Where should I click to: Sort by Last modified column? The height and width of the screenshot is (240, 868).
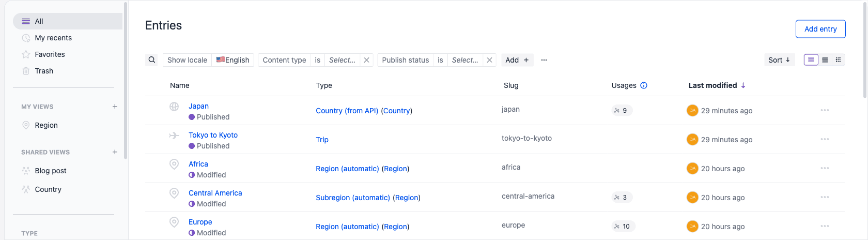coord(717,85)
